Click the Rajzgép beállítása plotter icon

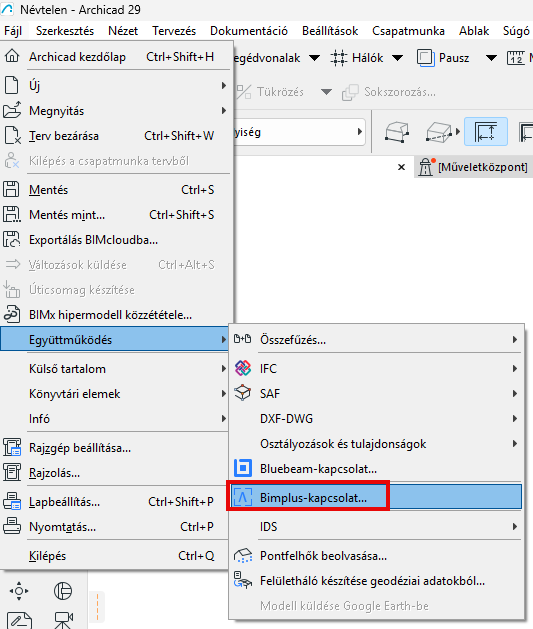point(12,447)
